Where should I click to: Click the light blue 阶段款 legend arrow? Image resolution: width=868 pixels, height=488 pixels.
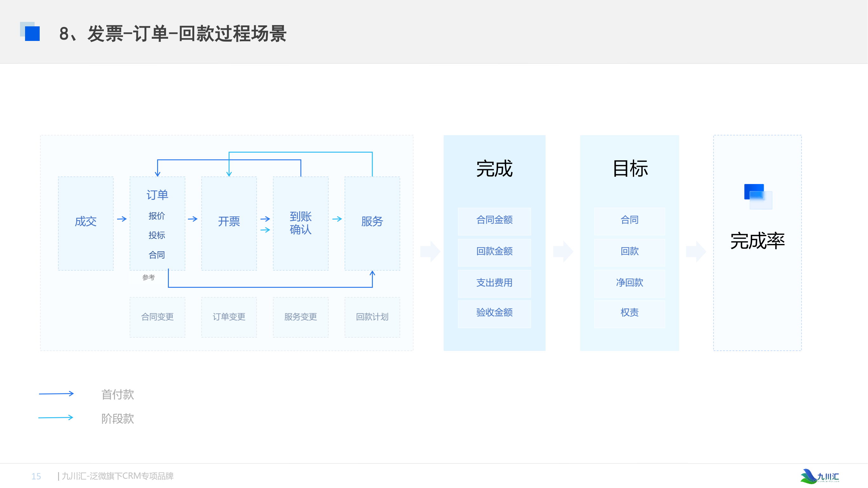pos(56,418)
